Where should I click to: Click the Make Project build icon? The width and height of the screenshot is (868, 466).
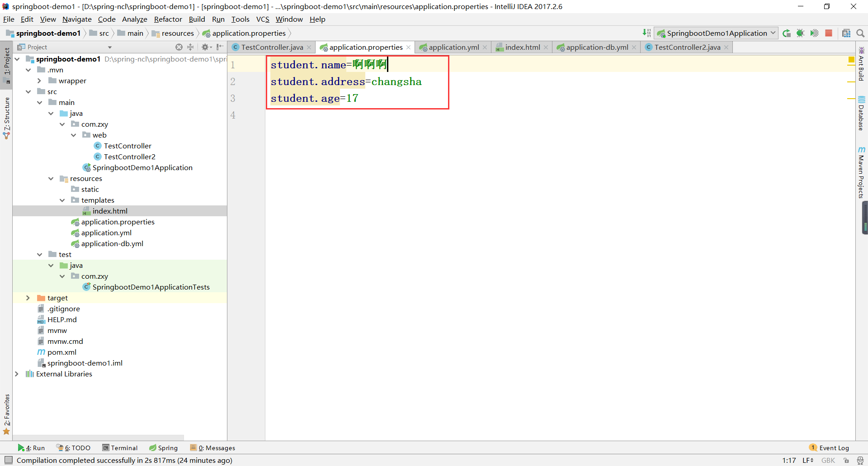click(x=646, y=33)
